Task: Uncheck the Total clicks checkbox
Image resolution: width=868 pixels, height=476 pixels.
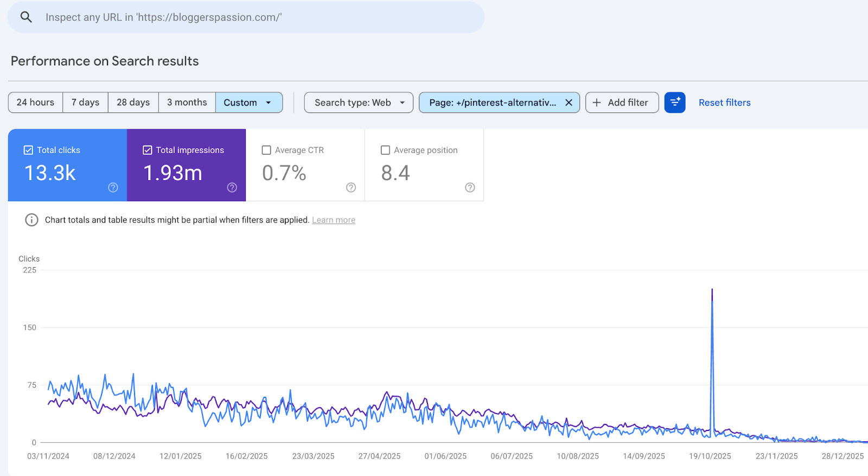Action: (29, 150)
